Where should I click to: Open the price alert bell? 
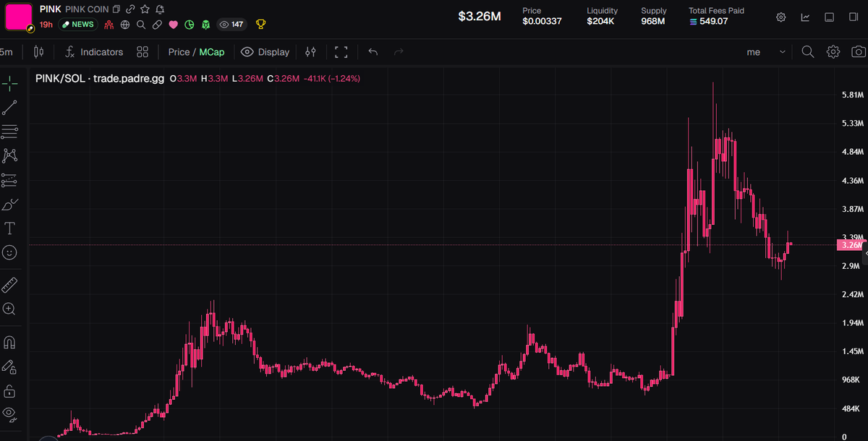[159, 9]
